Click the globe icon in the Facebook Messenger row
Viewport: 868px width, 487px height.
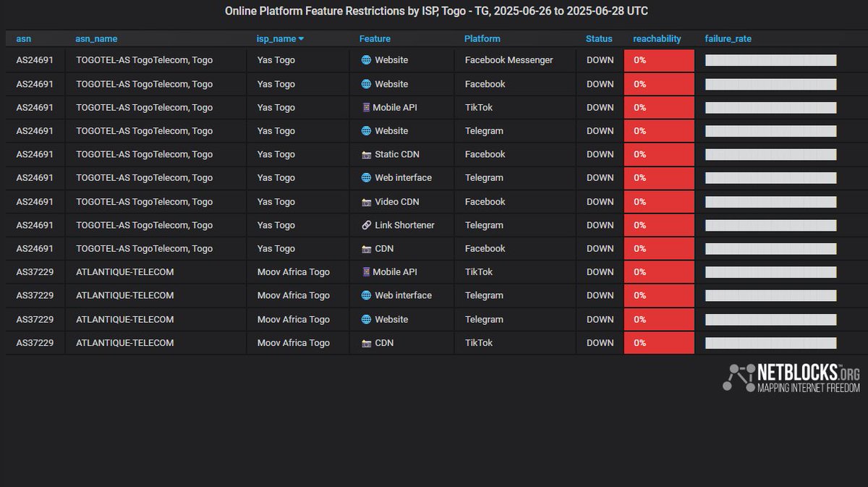tap(366, 60)
